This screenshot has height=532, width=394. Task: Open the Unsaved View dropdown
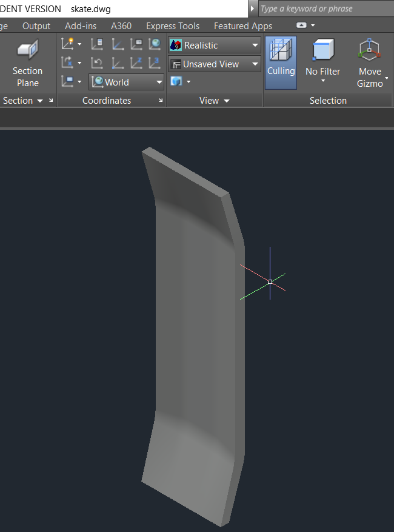[x=215, y=64]
